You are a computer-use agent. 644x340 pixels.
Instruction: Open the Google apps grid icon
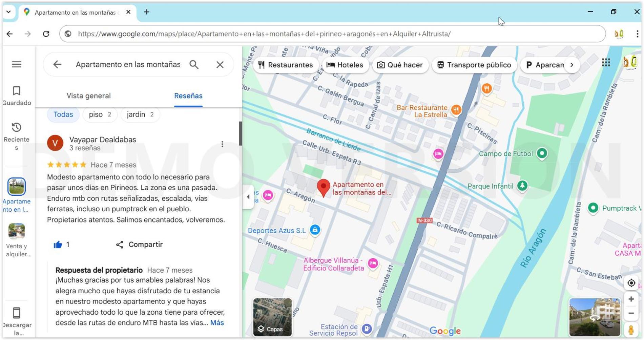(x=606, y=63)
